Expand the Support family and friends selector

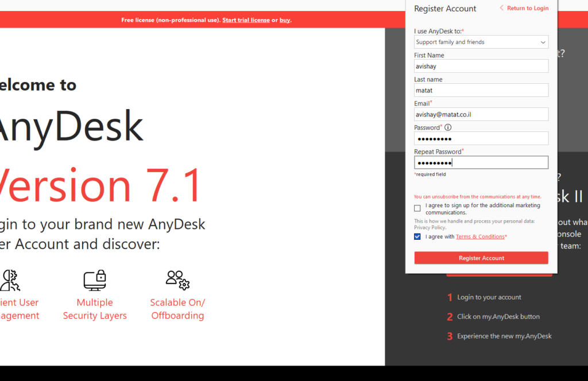point(481,42)
